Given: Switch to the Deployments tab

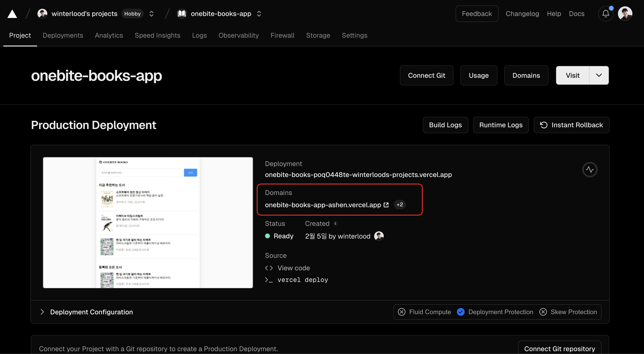Looking at the screenshot, I should click(x=63, y=35).
